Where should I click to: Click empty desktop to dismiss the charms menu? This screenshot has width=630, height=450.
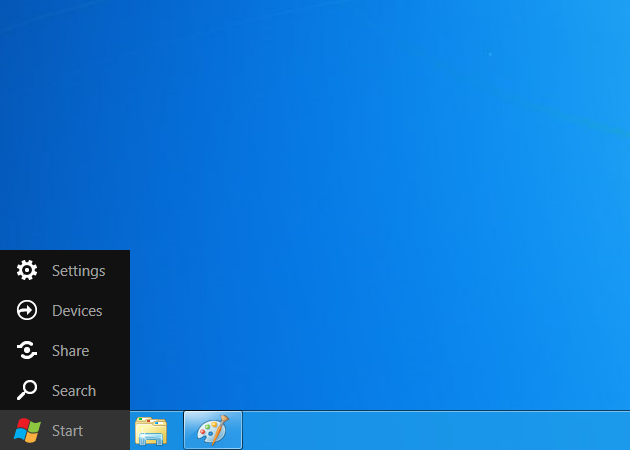coord(380,200)
